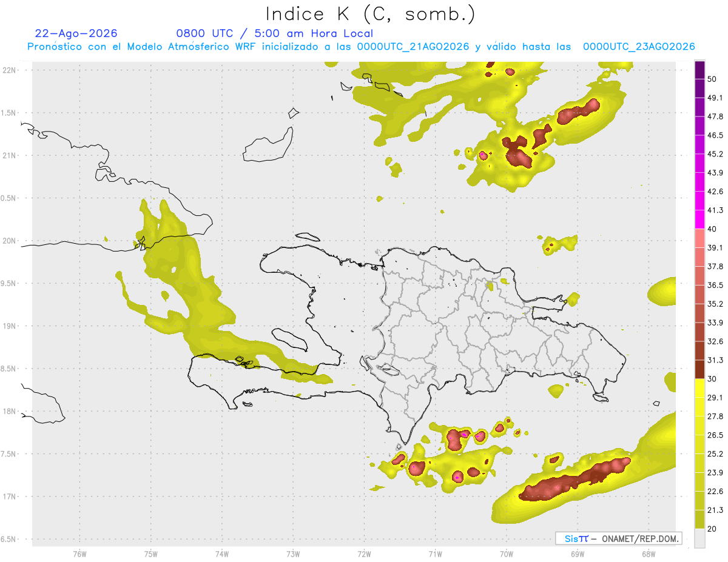The image size is (728, 562).
Task: Click the legend value '26.5'
Action: click(716, 435)
